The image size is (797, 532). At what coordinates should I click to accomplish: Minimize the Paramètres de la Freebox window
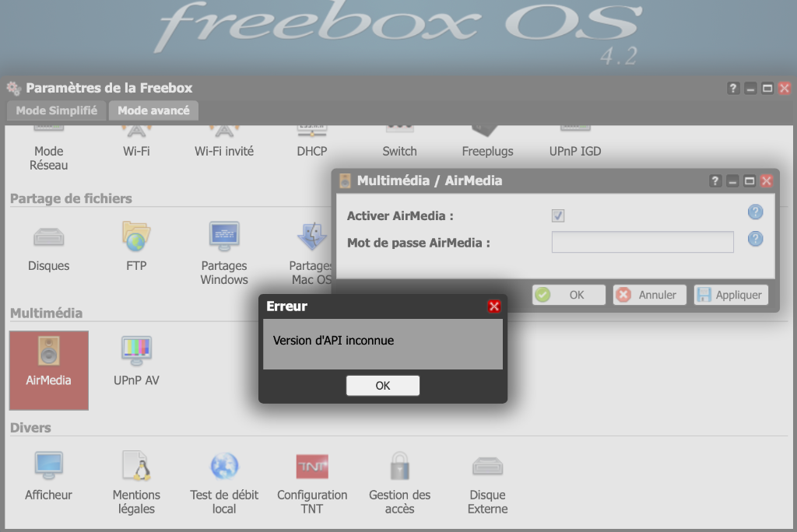point(750,89)
